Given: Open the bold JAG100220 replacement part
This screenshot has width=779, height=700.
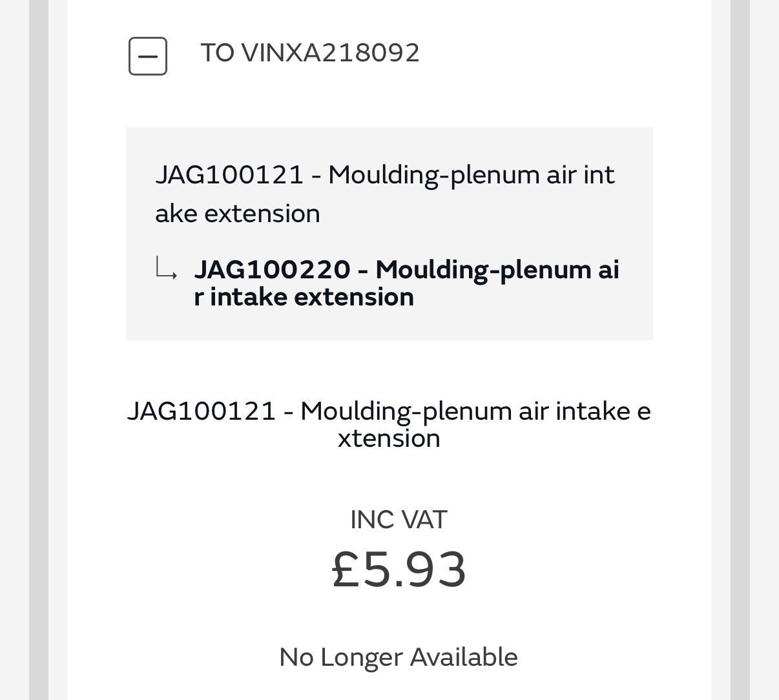Looking at the screenshot, I should (272, 269).
